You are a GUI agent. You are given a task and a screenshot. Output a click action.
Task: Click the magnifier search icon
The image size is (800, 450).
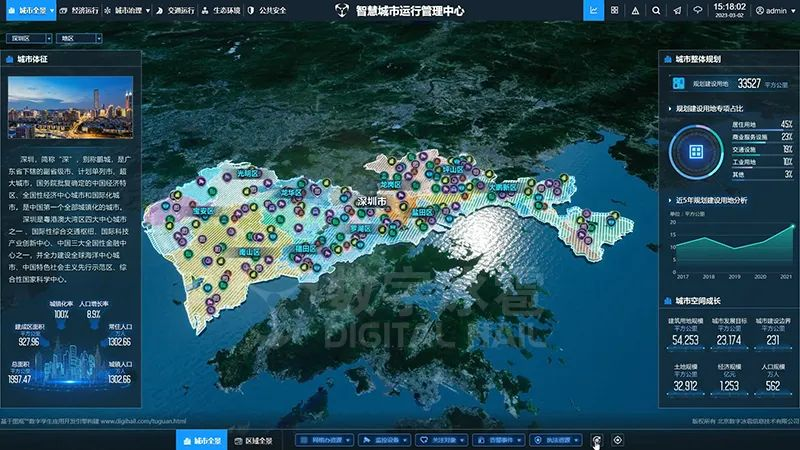(x=657, y=10)
